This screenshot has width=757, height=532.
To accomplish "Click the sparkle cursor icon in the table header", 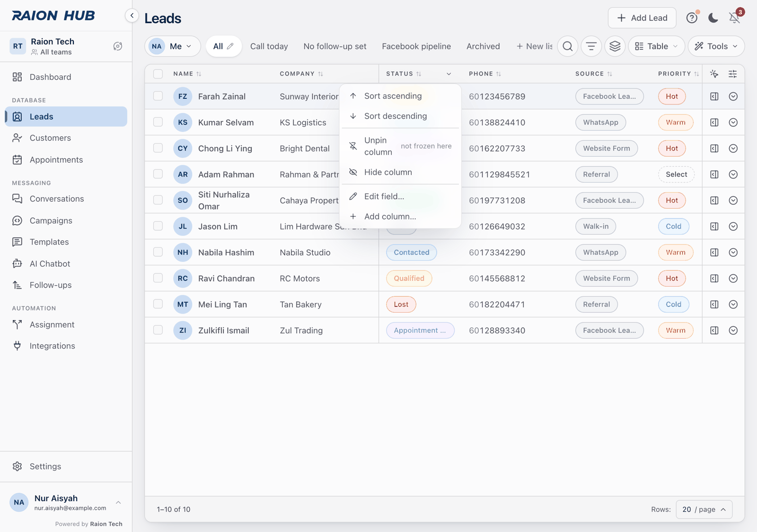I will click(714, 74).
